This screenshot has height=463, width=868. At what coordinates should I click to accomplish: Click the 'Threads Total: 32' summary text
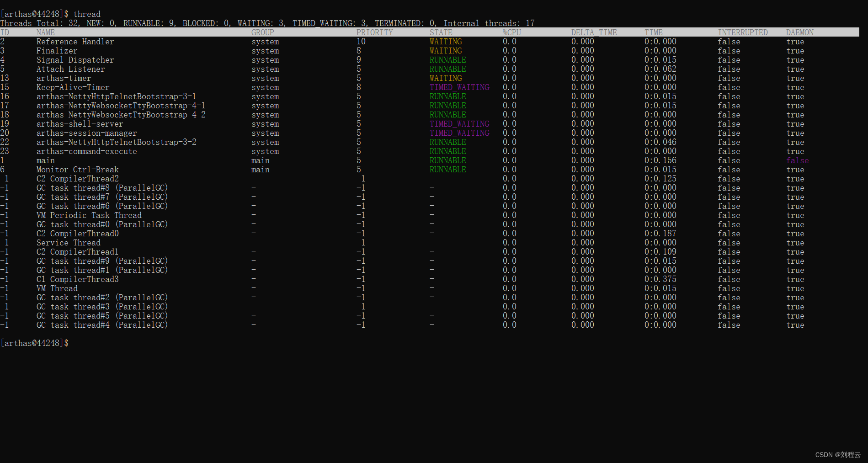point(39,23)
